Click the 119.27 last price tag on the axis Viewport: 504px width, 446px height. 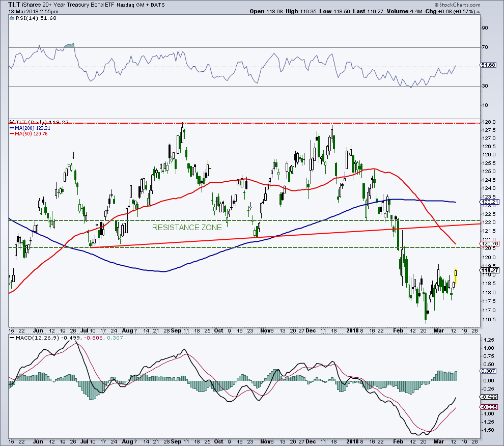[490, 270]
